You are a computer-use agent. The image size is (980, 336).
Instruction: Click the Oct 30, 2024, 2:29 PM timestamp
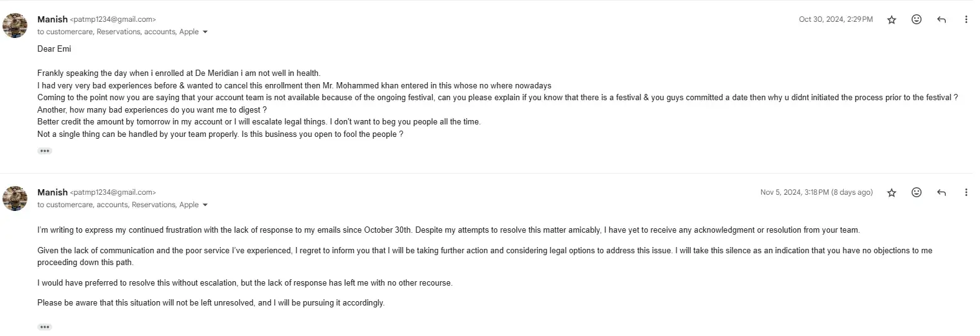(x=835, y=20)
